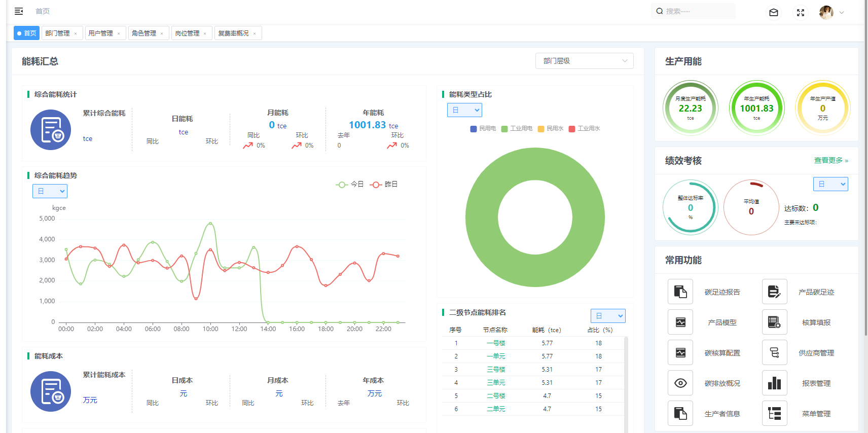Image resolution: width=868 pixels, height=433 pixels.
Task: Toggle 今日 series in trend legend
Action: [350, 185]
